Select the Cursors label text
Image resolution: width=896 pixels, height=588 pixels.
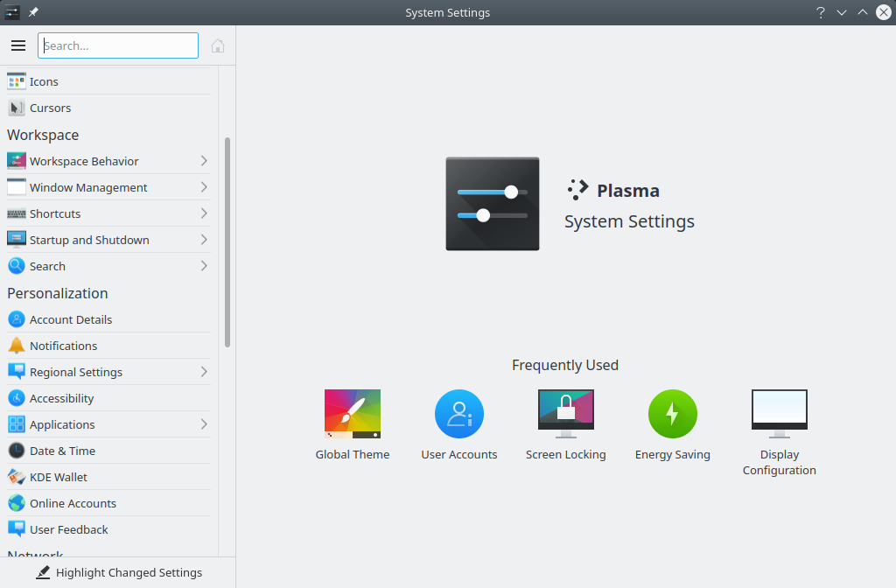[50, 108]
